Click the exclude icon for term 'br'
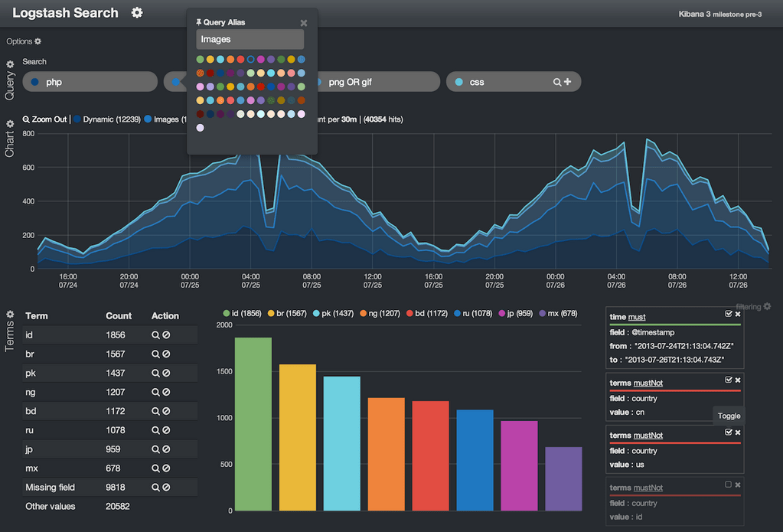The image size is (783, 532). click(x=166, y=354)
